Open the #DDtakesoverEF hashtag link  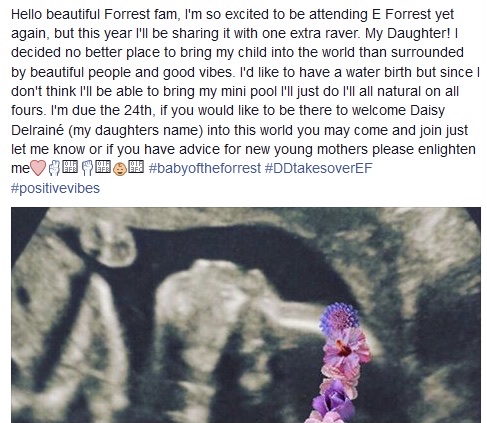pyautogui.click(x=318, y=168)
